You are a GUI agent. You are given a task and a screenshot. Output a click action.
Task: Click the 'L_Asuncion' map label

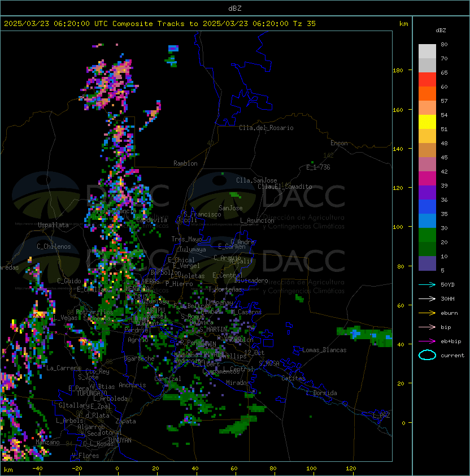point(257,220)
